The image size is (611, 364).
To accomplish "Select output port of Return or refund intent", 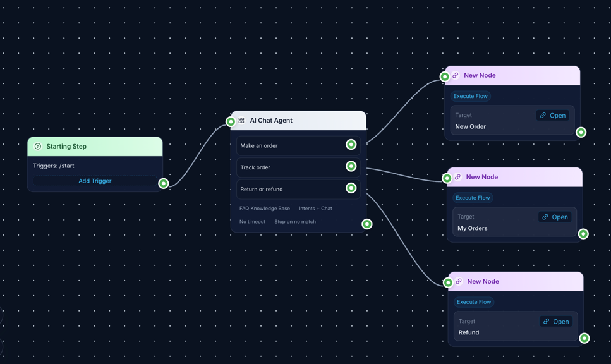I will pyautogui.click(x=351, y=188).
